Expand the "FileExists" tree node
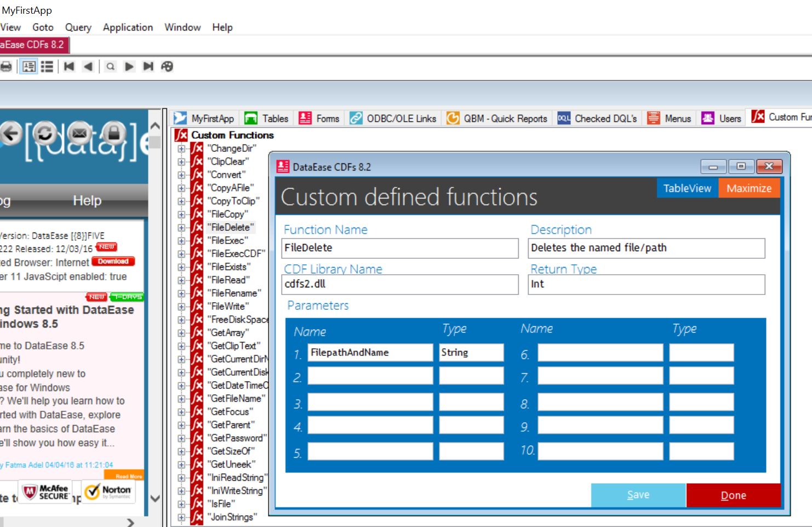812x527 pixels. click(x=181, y=267)
